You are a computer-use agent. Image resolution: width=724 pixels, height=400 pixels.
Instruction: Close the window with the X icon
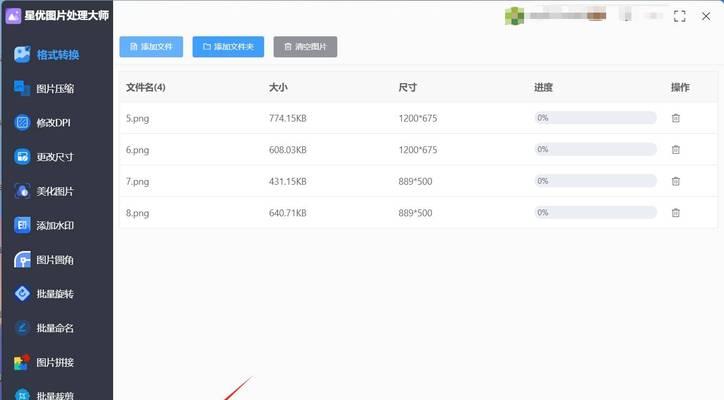tap(706, 16)
